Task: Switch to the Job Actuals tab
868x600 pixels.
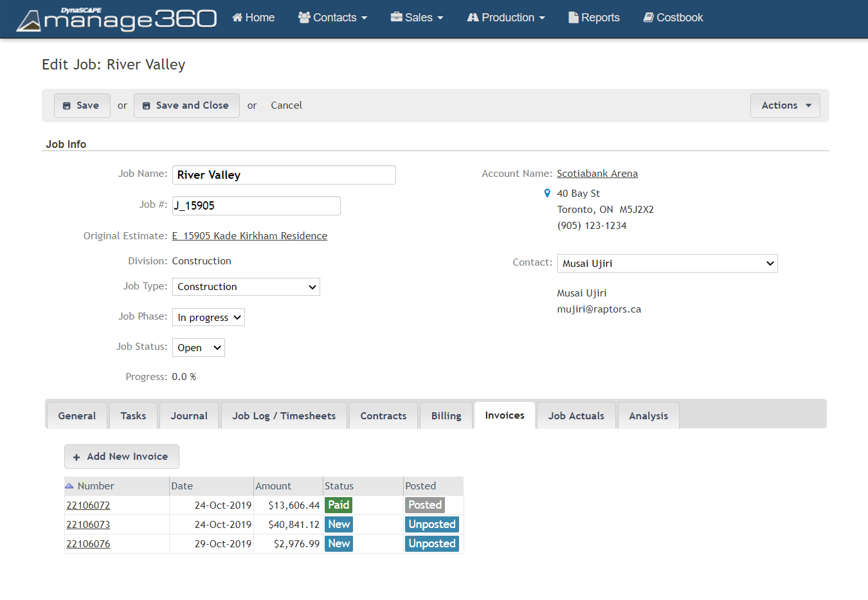Action: click(575, 416)
